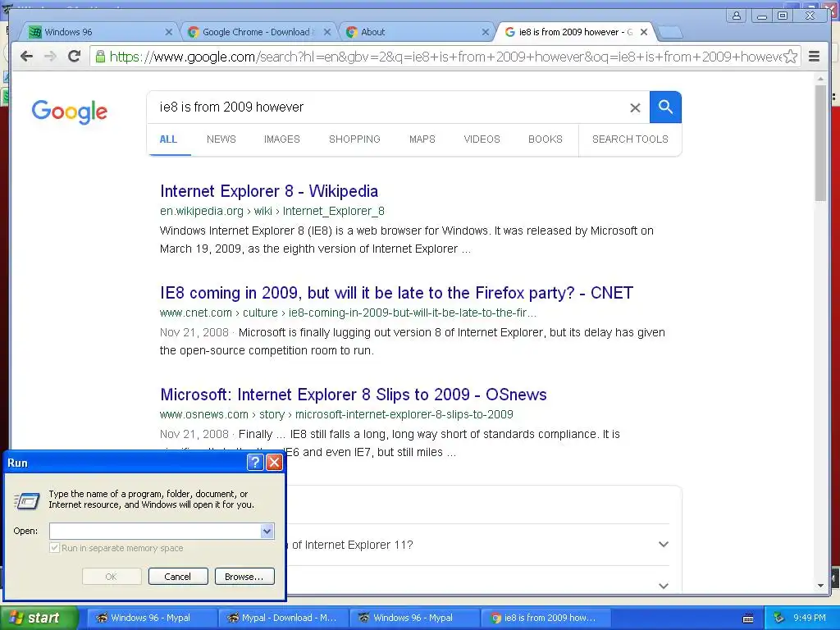The image size is (840, 630).
Task: Close the Windows 96 tab
Action: coord(169,32)
